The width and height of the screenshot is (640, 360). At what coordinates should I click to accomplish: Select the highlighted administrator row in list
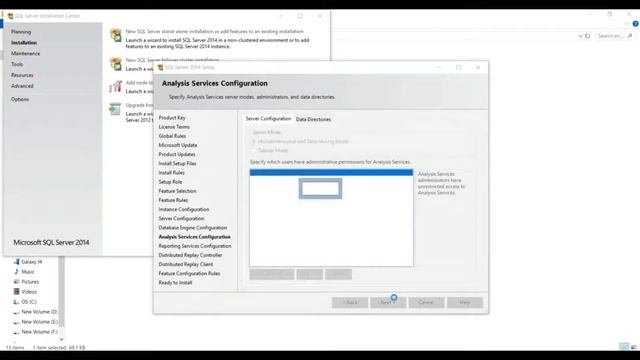(331, 173)
